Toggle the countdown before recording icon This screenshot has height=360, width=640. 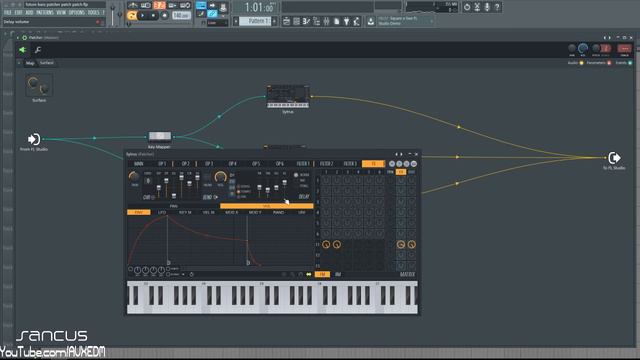pos(160,5)
